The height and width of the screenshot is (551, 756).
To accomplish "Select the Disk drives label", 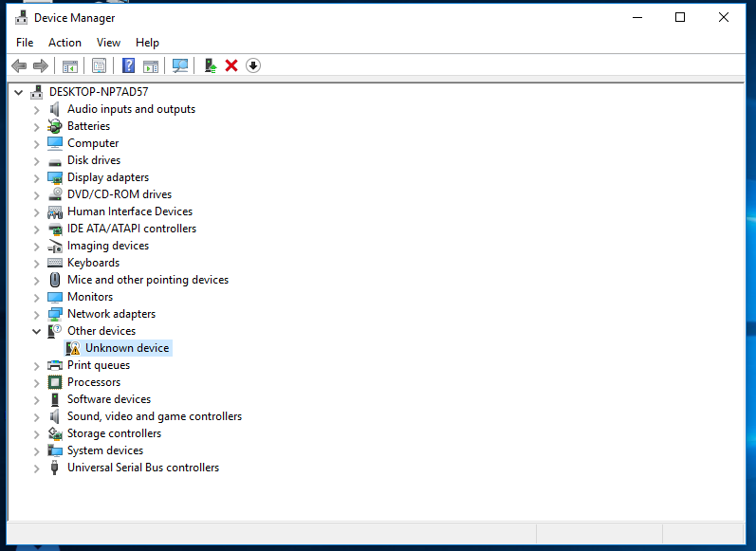I will pyautogui.click(x=94, y=160).
